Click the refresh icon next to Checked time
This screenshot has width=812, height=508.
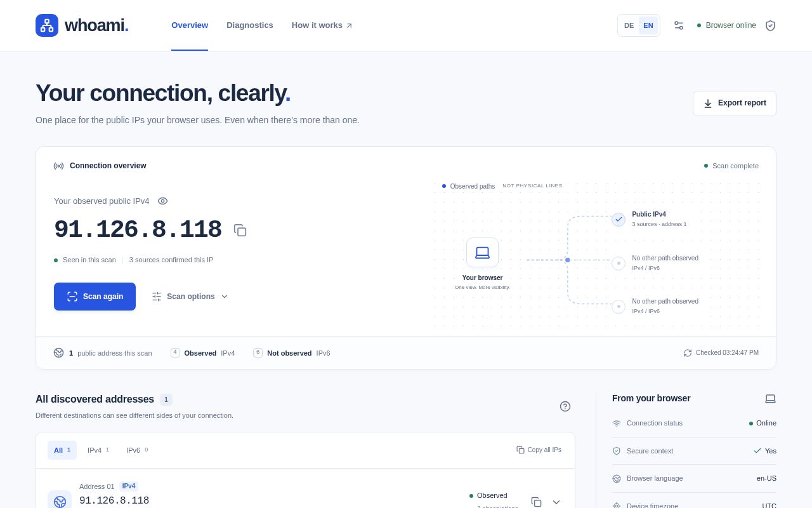(688, 353)
